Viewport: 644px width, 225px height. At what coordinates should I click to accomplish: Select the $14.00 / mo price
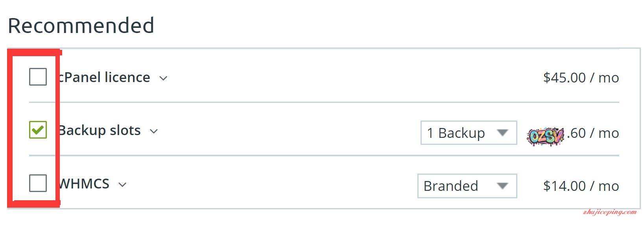click(x=581, y=186)
